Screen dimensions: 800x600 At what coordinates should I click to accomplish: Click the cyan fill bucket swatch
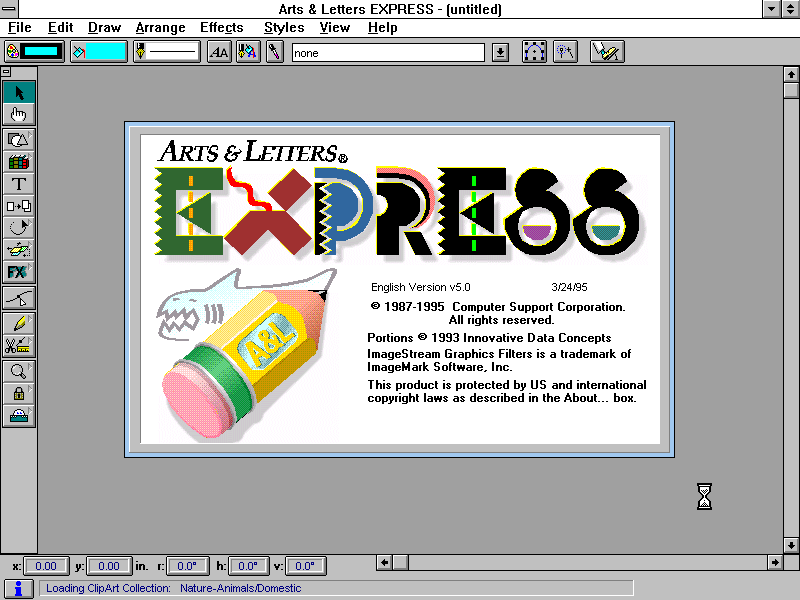click(x=99, y=52)
